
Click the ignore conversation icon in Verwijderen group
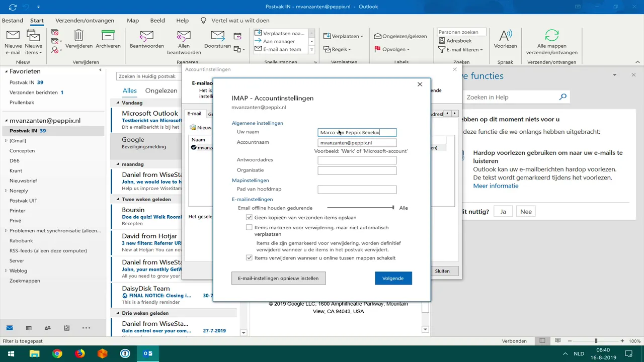pyautogui.click(x=55, y=33)
